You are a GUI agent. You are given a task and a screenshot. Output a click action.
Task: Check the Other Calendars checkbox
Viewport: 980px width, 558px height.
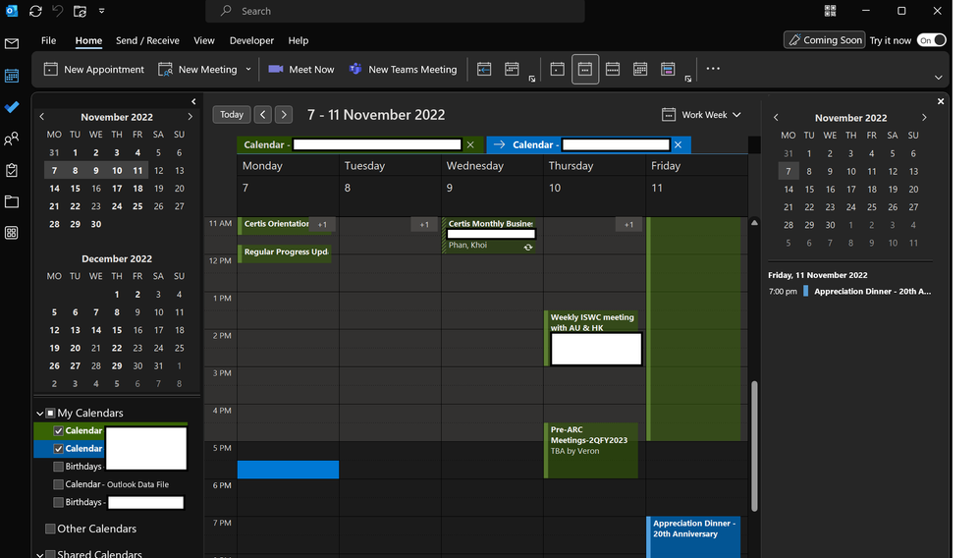tap(51, 529)
